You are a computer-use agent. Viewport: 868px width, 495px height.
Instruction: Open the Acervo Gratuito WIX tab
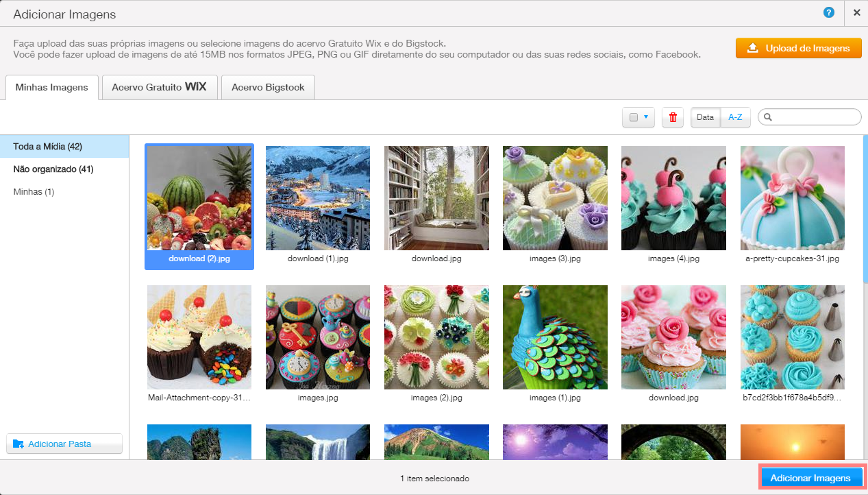click(160, 88)
